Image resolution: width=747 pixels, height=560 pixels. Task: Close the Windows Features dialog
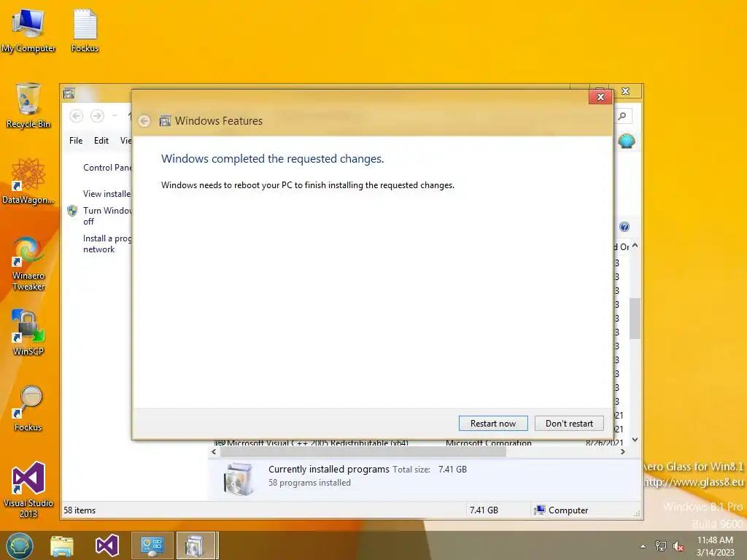(600, 97)
